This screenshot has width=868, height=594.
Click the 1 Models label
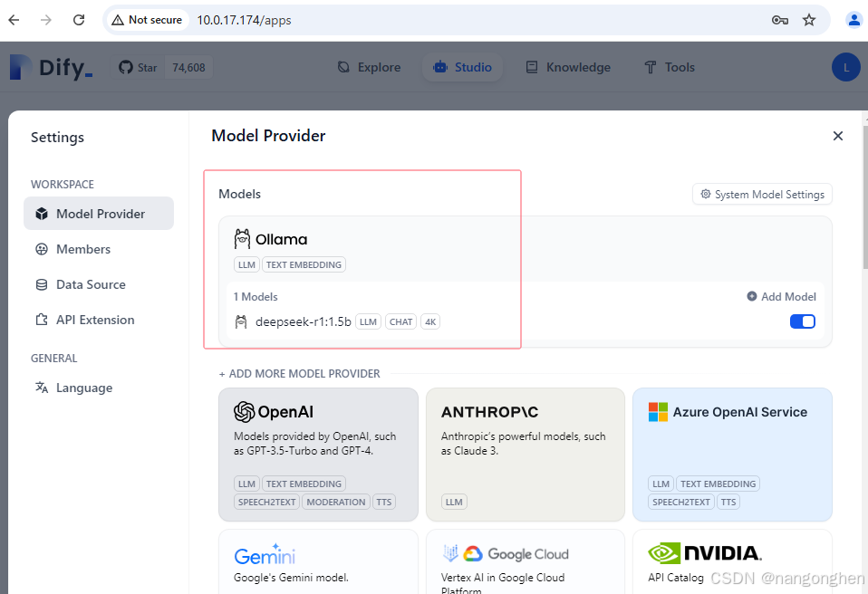[x=256, y=296]
